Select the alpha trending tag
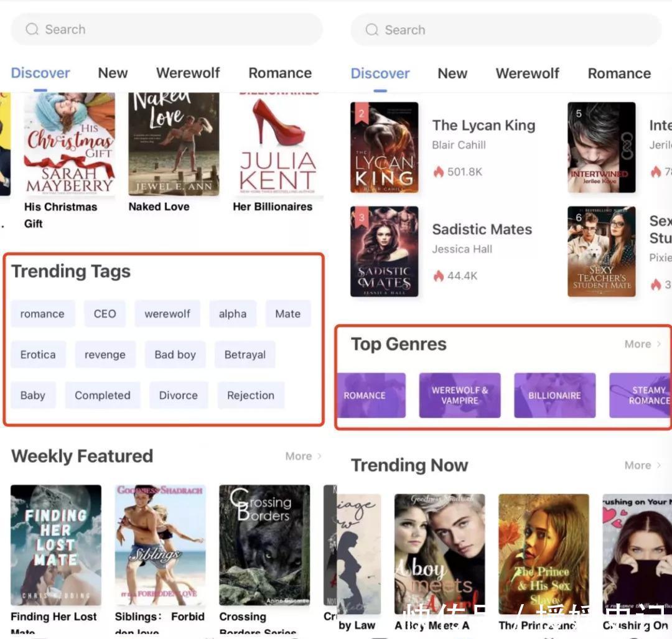The image size is (672, 639). tap(233, 314)
